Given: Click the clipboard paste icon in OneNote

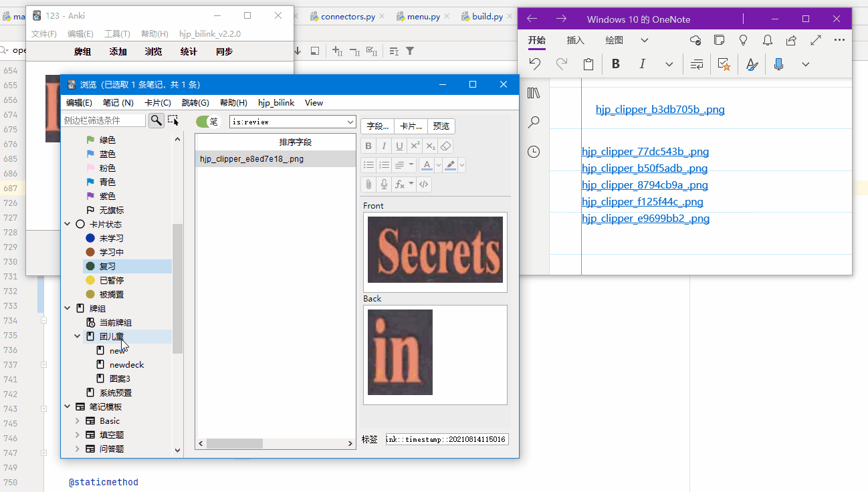Looking at the screenshot, I should tap(588, 64).
